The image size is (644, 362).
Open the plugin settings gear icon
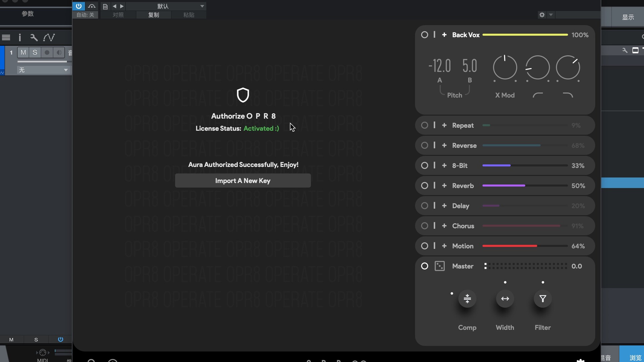542,15
